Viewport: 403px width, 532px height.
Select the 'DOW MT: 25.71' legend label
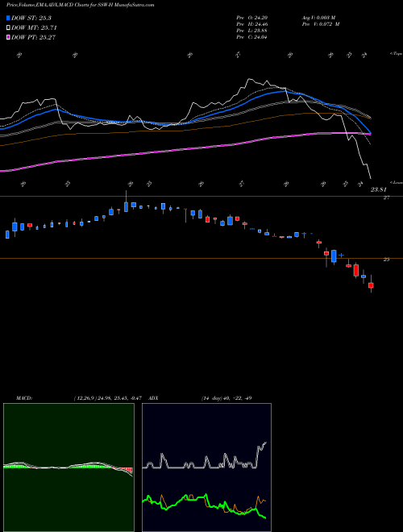click(x=34, y=28)
